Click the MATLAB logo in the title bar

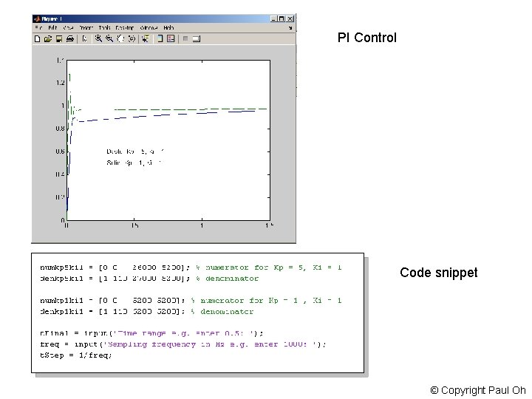pos(37,18)
